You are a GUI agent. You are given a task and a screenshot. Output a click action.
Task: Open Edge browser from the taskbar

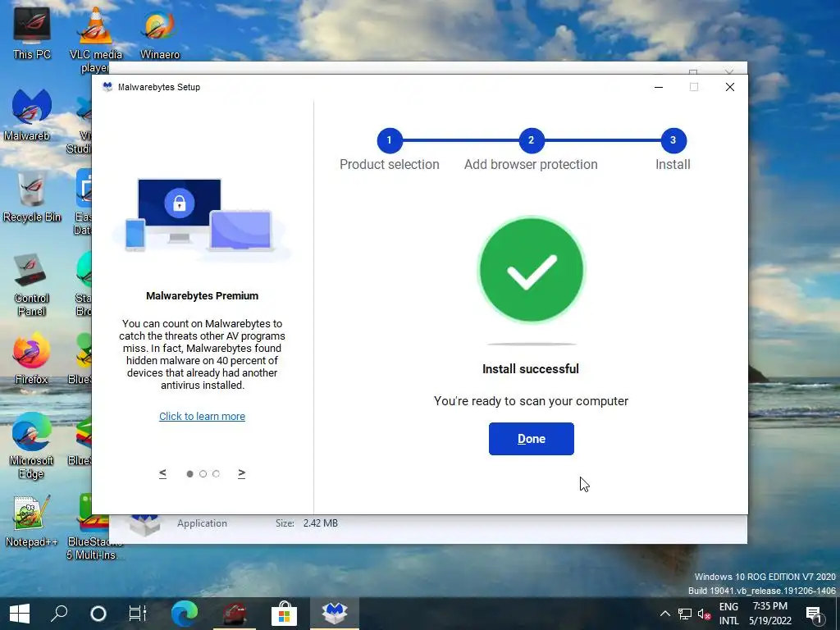[x=185, y=614]
